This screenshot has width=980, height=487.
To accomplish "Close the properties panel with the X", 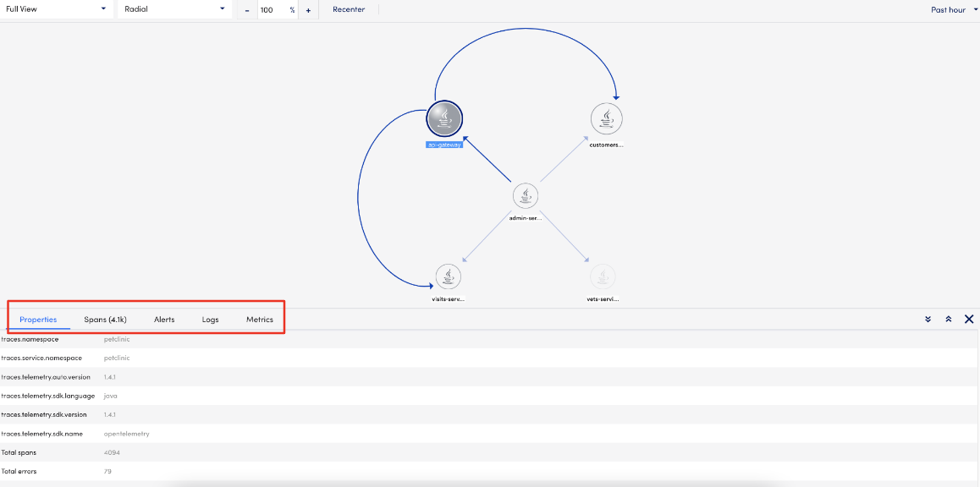I will tap(968, 319).
